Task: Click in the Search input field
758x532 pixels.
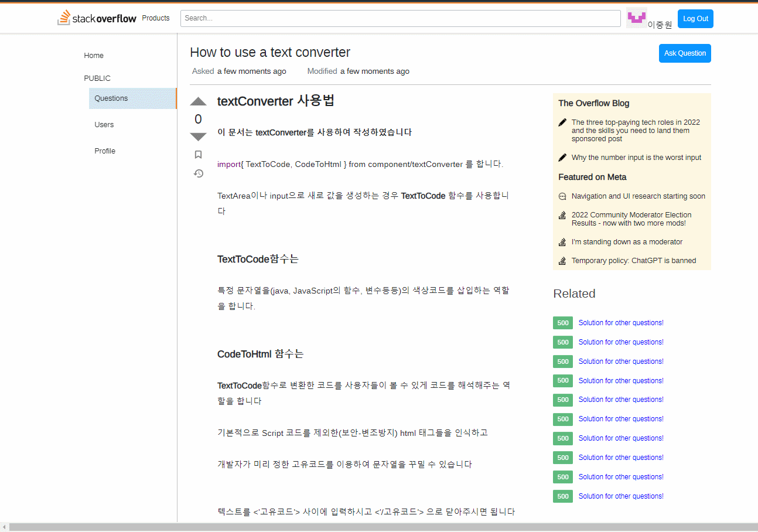Action: point(401,18)
